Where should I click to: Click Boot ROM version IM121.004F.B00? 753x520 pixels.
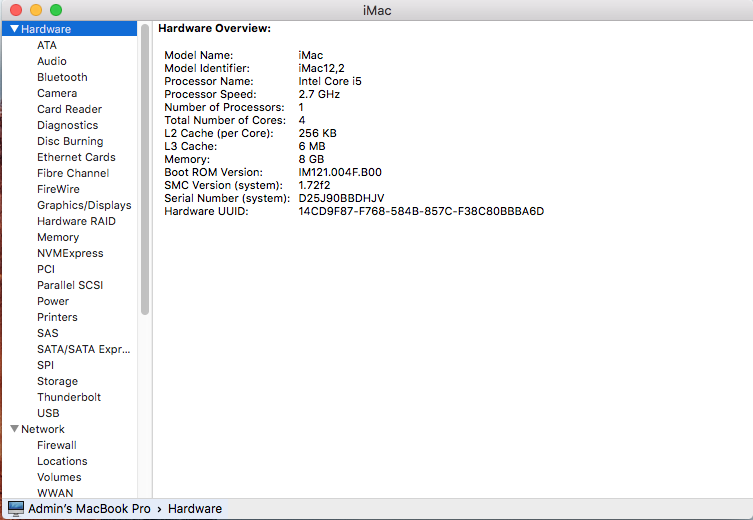coord(340,172)
